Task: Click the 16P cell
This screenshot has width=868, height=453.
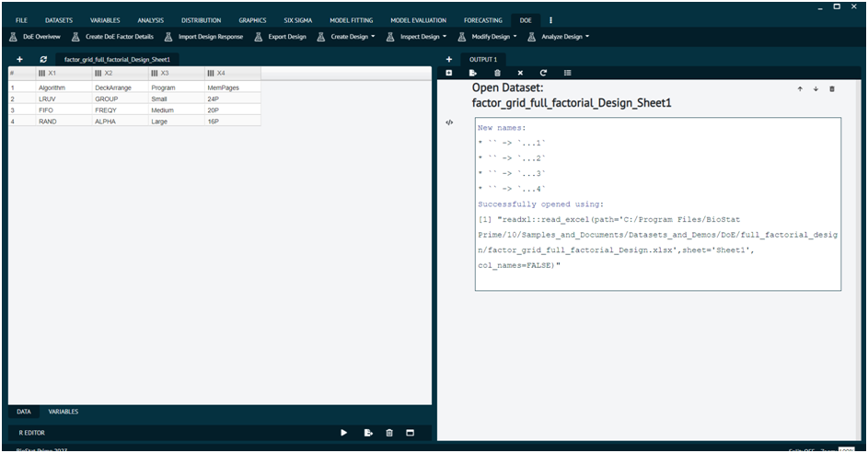Action: [233, 122]
